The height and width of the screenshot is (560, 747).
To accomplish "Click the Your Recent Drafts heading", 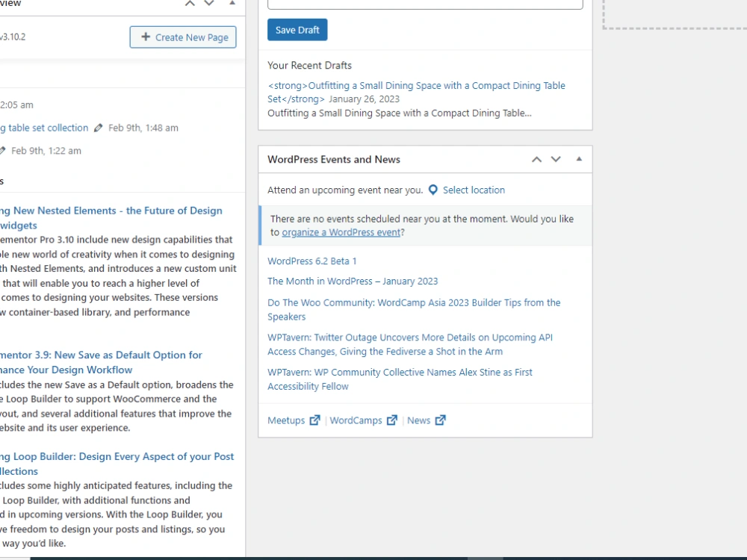I will (310, 65).
